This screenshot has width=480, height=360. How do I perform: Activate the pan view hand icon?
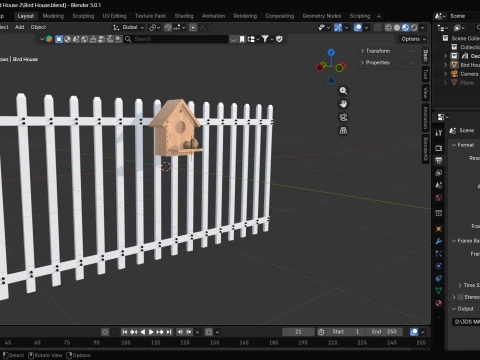(x=343, y=104)
